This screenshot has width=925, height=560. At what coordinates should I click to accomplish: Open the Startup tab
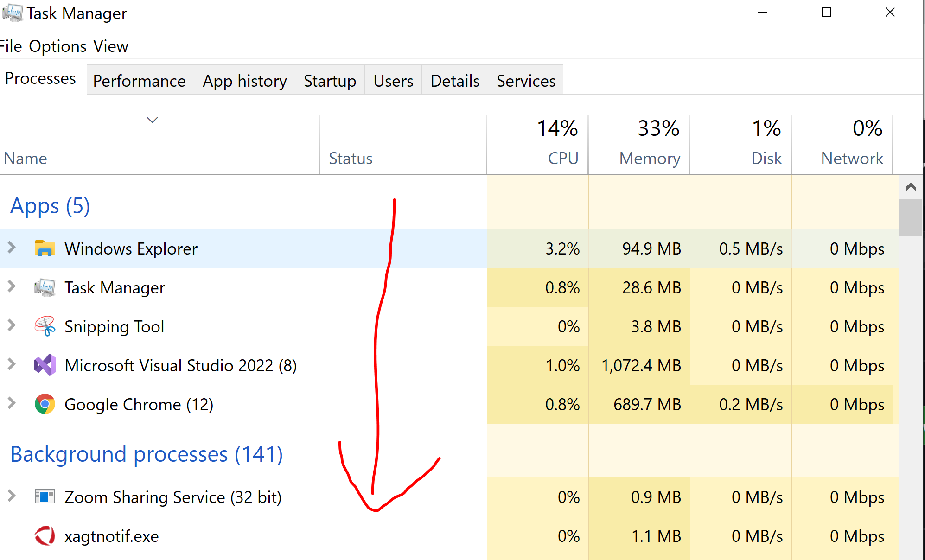[x=330, y=81]
